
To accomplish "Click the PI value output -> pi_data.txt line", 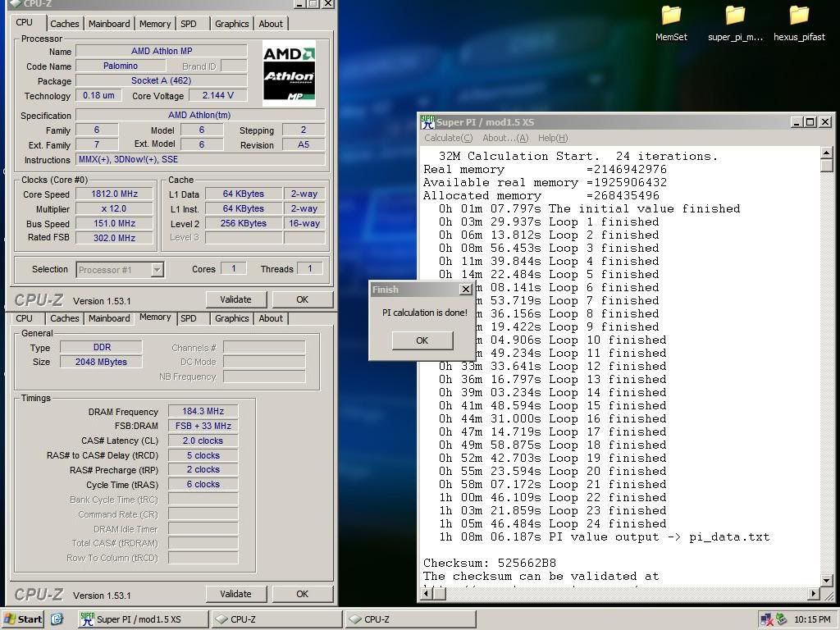I will (x=605, y=536).
